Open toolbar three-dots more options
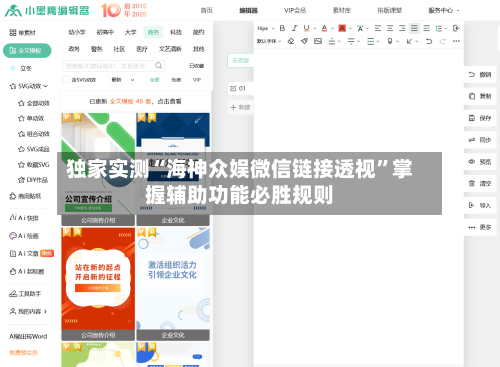The width and height of the screenshot is (500, 367). click(x=456, y=41)
